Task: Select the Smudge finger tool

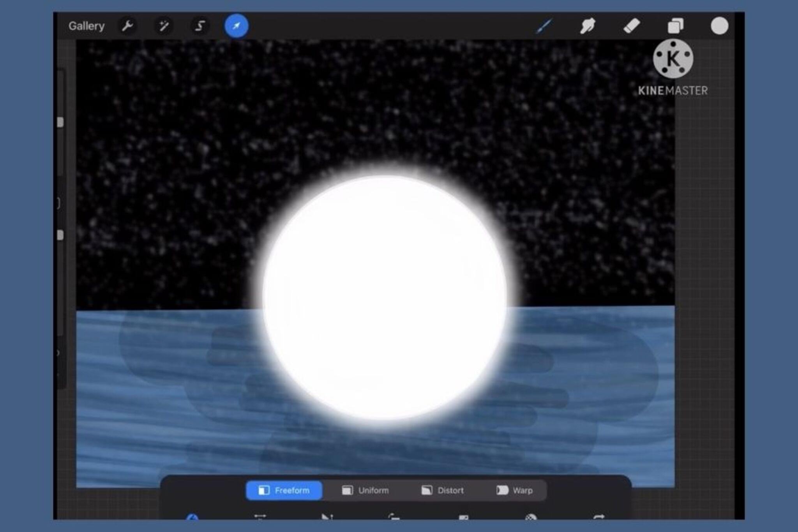Action: click(588, 26)
